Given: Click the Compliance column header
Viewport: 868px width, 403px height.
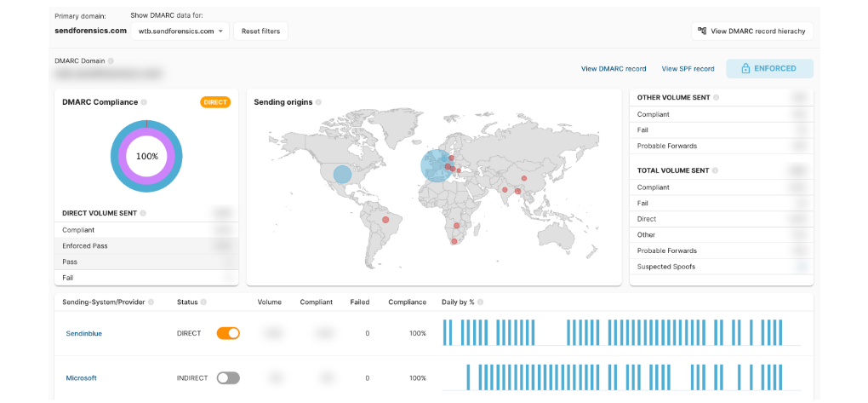Looking at the screenshot, I should pos(408,302).
